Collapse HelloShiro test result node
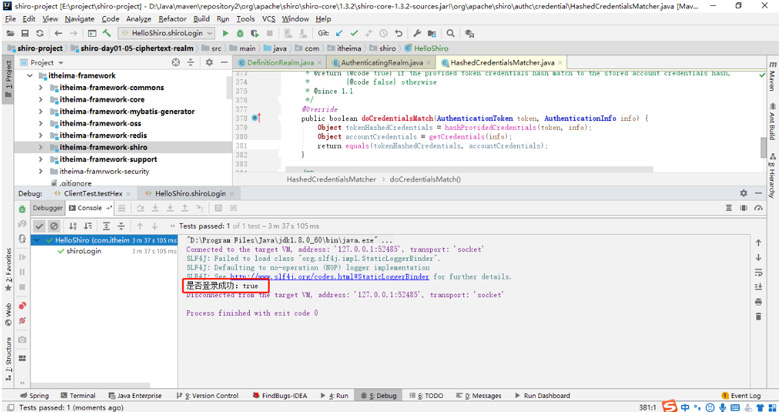780x412 pixels. [37, 240]
